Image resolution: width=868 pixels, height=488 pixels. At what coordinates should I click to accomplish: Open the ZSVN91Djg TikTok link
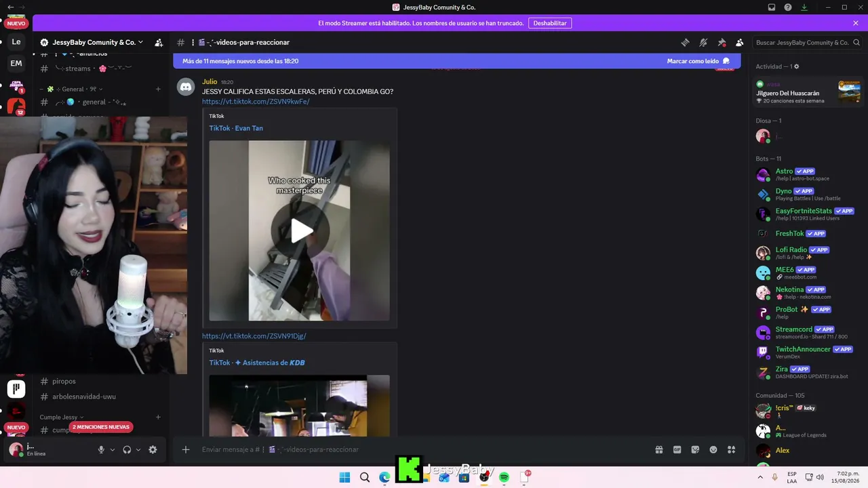tap(254, 336)
